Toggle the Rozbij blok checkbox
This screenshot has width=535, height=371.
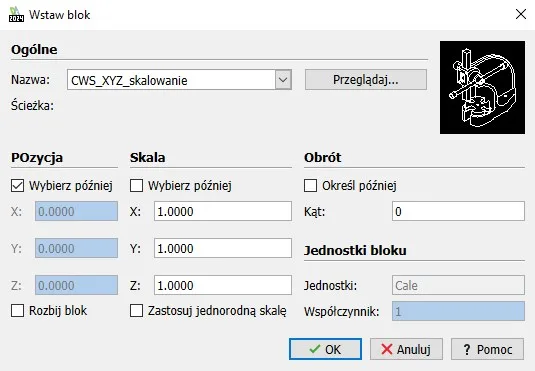click(17, 311)
